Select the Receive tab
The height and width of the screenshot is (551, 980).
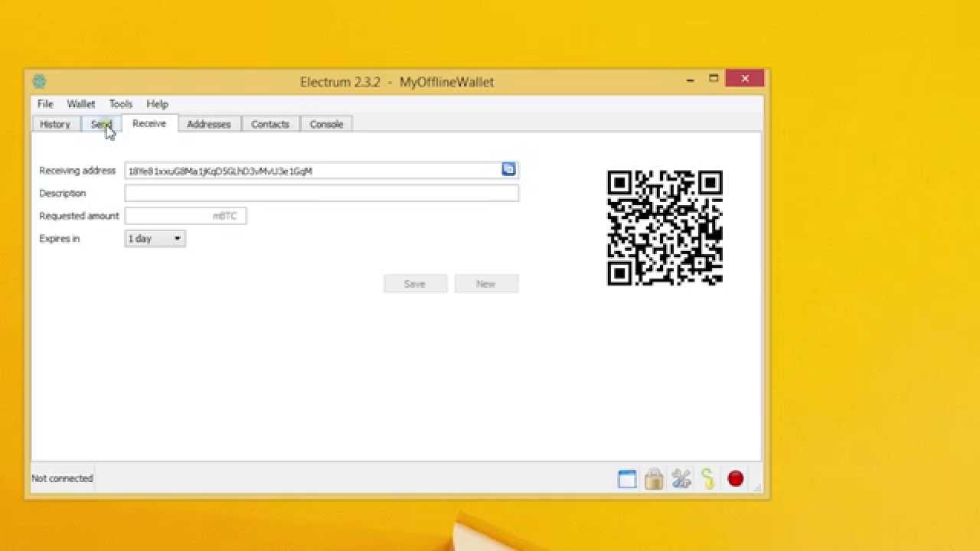(x=149, y=123)
